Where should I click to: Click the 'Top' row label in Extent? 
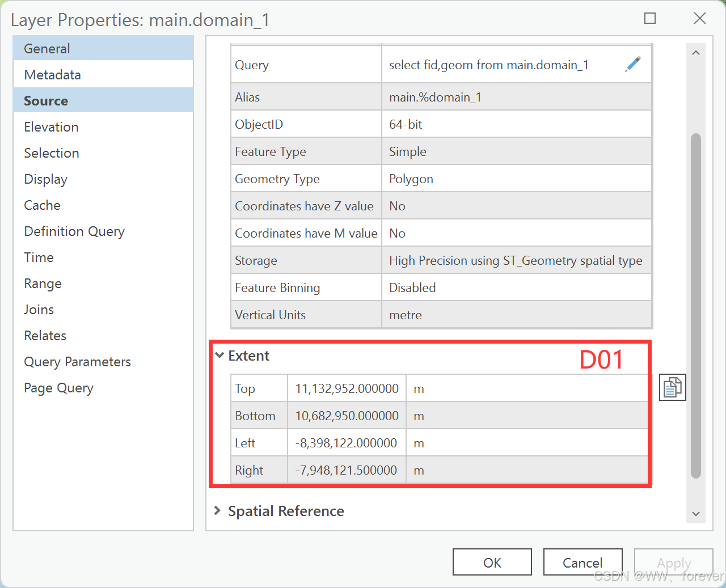pos(245,388)
